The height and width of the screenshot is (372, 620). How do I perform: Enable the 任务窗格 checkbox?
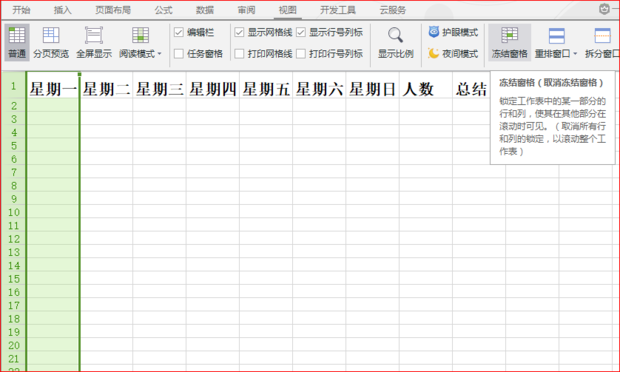(x=179, y=53)
